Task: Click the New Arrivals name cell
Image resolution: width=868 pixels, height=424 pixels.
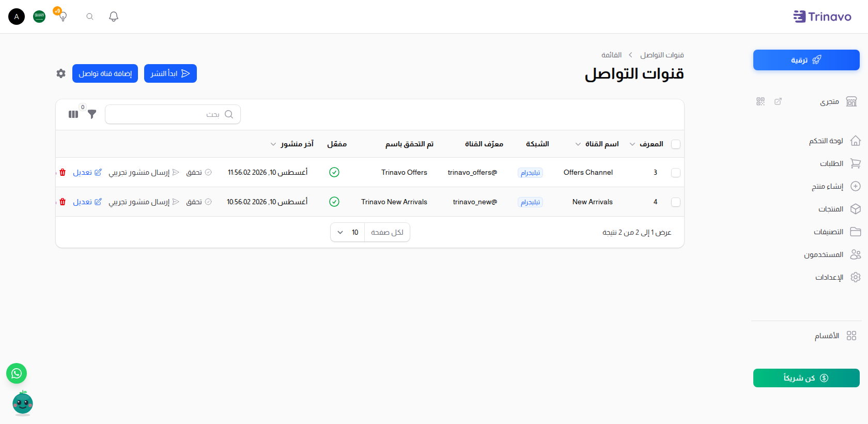Action: click(x=593, y=202)
